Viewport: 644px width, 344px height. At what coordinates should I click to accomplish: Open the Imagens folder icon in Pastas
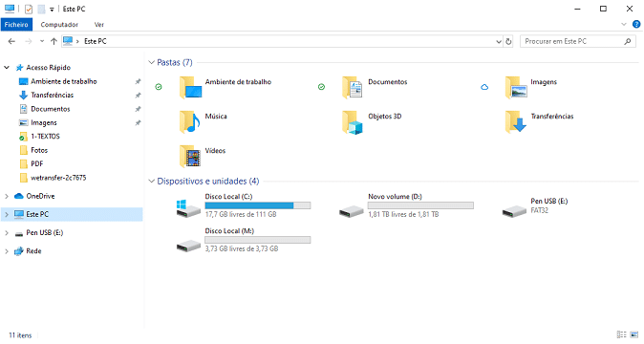coord(516,88)
